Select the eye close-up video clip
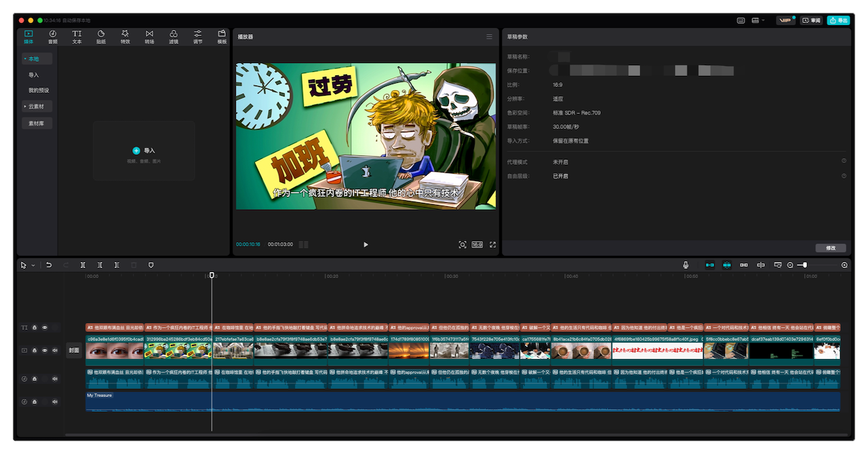868x454 pixels. (115, 349)
